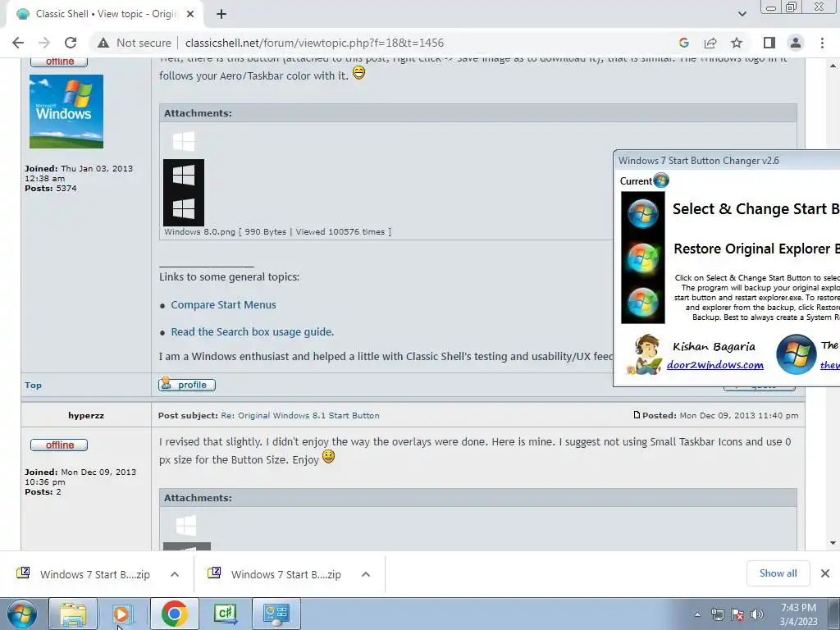Show hidden system tray icons

[697, 614]
